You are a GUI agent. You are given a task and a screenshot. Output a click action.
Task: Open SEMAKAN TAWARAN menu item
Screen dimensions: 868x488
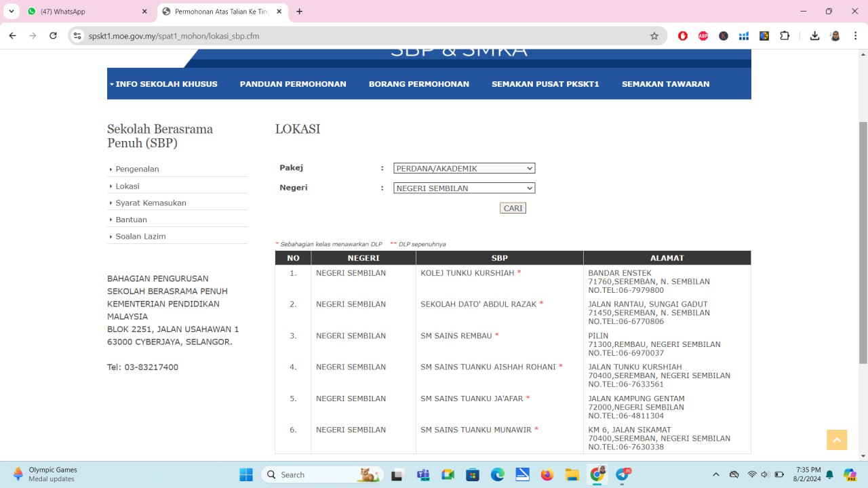[665, 84]
